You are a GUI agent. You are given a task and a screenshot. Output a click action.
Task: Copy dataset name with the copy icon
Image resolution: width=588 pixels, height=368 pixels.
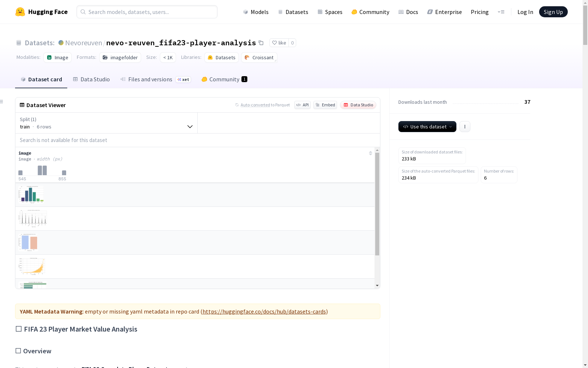(261, 43)
